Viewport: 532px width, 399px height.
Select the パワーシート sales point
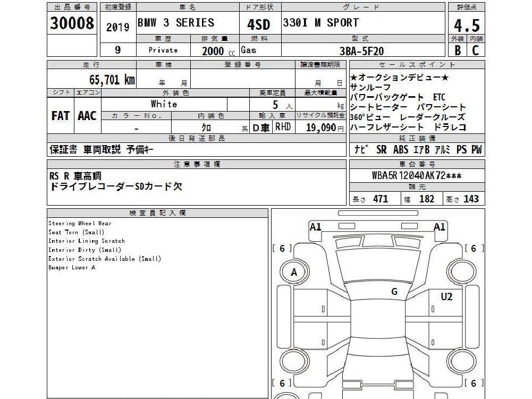point(442,107)
